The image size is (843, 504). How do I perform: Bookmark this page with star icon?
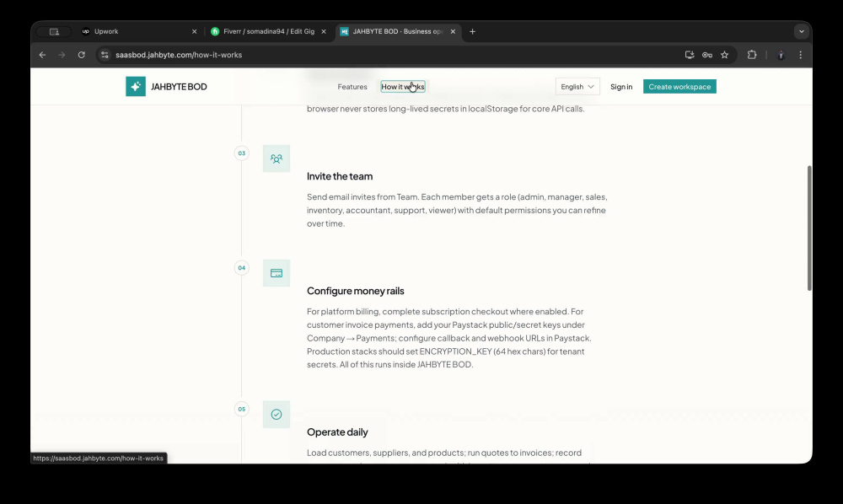tap(725, 55)
